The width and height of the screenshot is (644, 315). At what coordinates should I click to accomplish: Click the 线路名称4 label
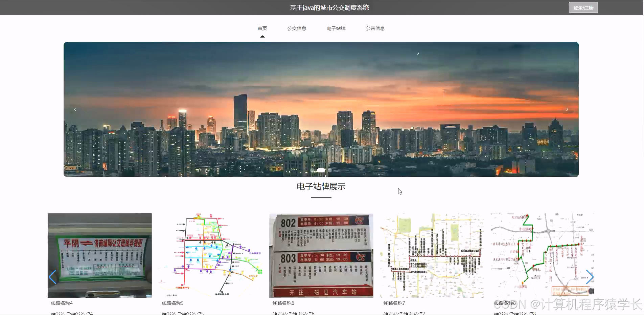pyautogui.click(x=62, y=303)
